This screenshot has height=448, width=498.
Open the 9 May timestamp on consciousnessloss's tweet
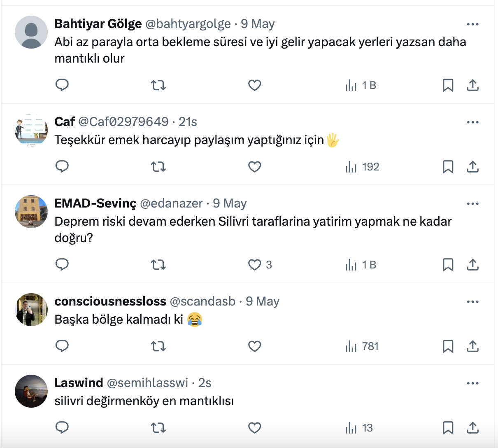263,301
